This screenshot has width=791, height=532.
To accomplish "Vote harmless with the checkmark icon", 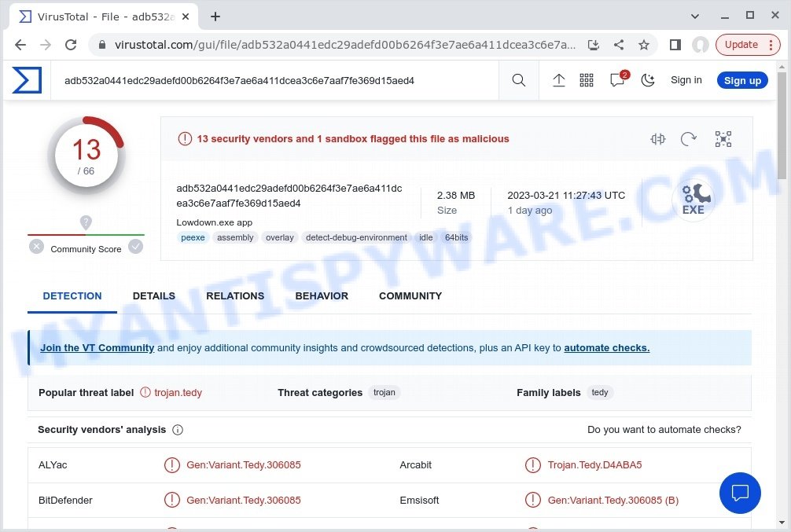I will 136,247.
